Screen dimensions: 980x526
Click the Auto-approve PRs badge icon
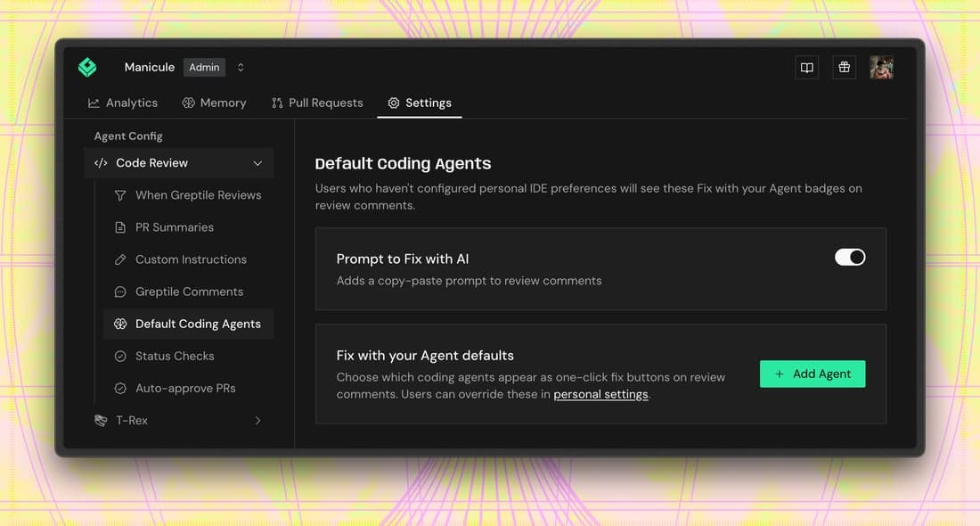(120, 389)
